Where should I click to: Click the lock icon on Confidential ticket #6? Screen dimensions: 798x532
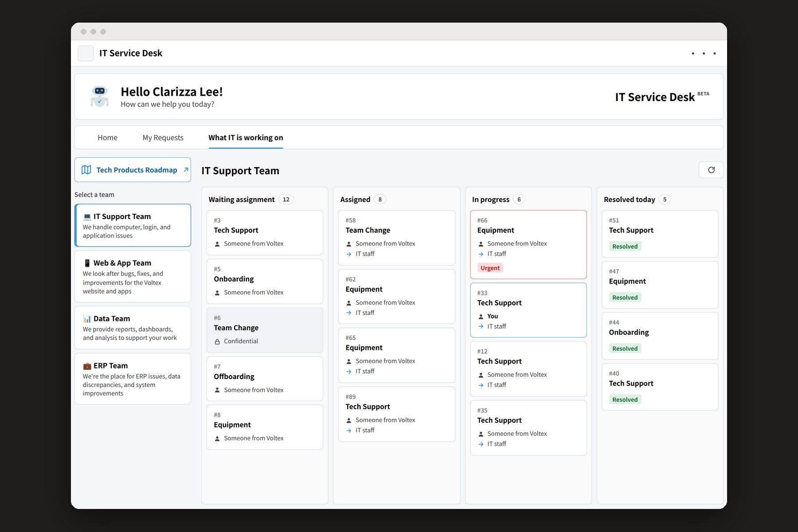tap(217, 341)
